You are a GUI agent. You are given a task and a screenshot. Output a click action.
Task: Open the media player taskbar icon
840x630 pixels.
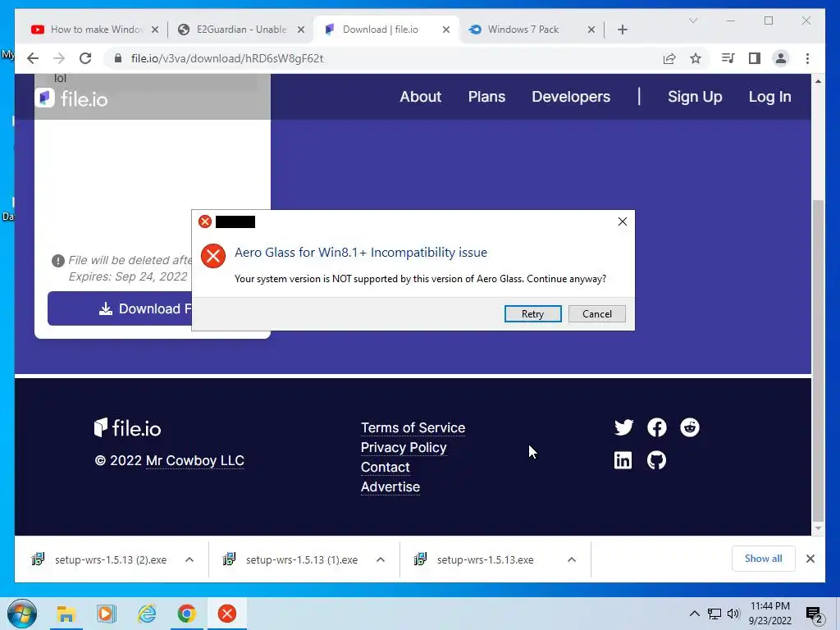[106, 614]
